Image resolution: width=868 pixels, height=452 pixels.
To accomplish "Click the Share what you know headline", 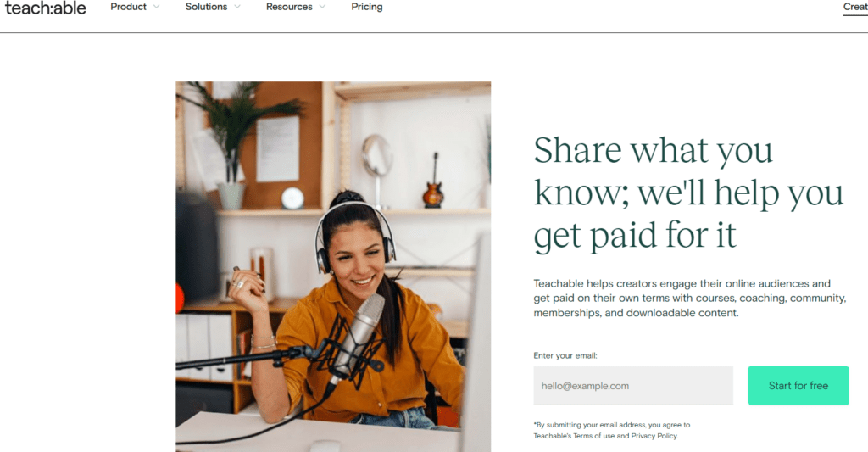I will 688,193.
